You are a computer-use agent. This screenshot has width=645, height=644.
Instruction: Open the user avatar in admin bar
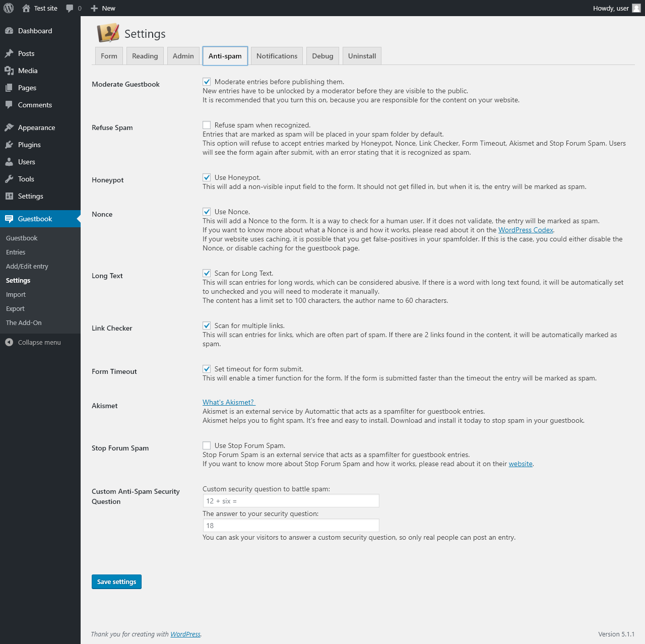(x=636, y=8)
